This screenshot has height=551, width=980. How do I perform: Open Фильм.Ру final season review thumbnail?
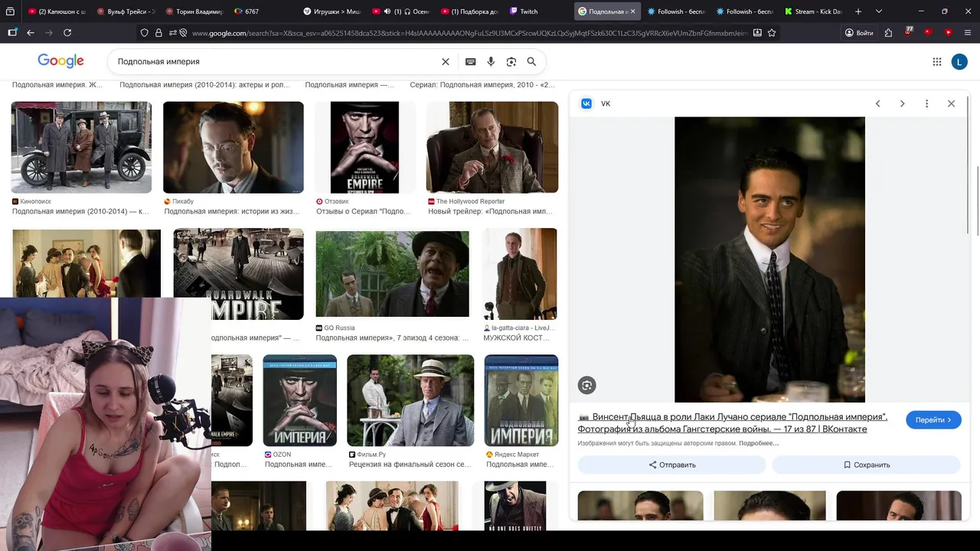410,400
